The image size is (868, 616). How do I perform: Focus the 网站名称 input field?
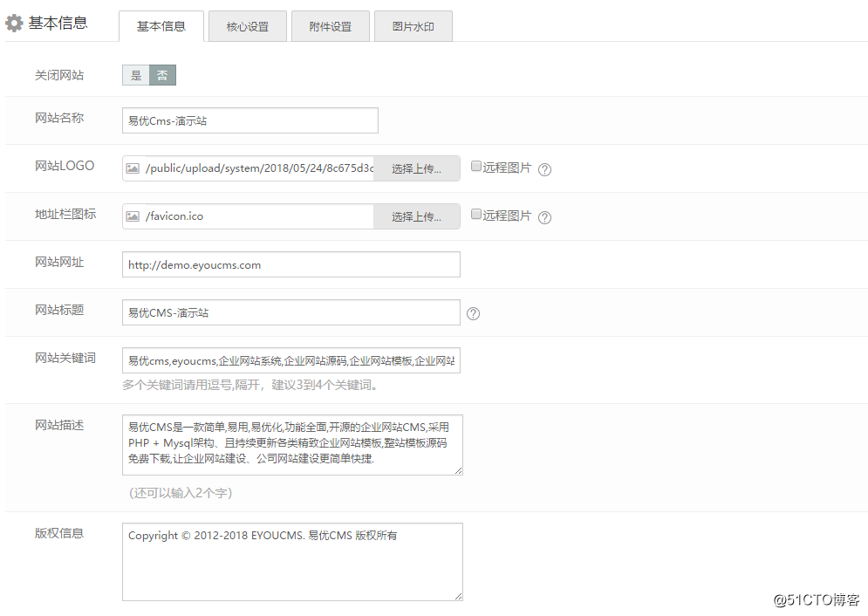pyautogui.click(x=250, y=120)
